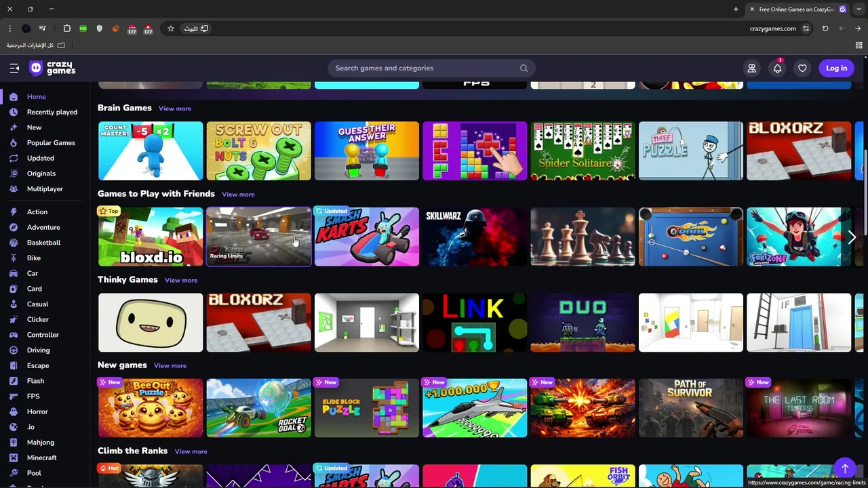Click the Adventure category icon
The height and width of the screenshot is (488, 868).
point(14,227)
